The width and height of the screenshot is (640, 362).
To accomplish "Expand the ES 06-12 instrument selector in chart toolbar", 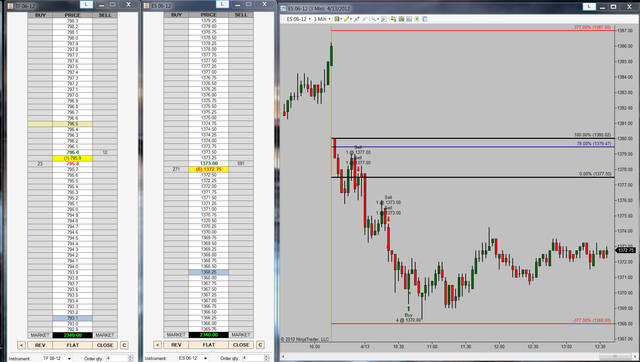I will tap(299, 19).
